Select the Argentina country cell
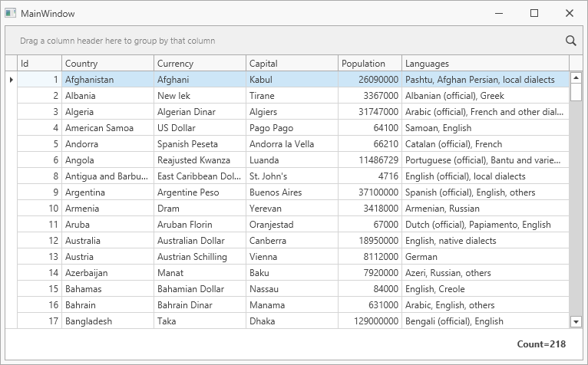The width and height of the screenshot is (588, 365). tap(107, 192)
